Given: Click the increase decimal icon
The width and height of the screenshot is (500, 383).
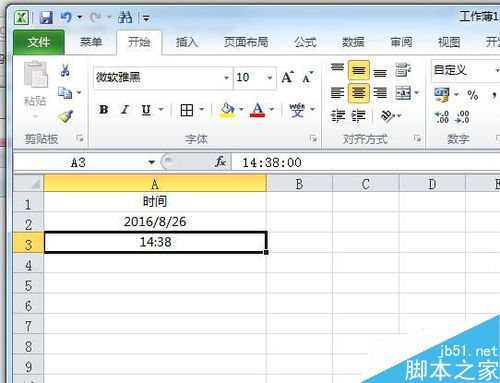Looking at the screenshot, I should [442, 117].
